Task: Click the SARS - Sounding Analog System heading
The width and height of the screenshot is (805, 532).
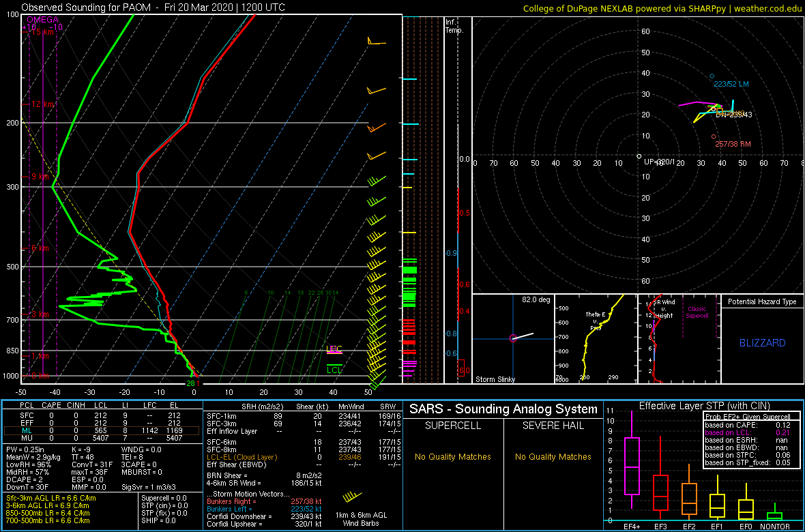Action: tap(503, 409)
